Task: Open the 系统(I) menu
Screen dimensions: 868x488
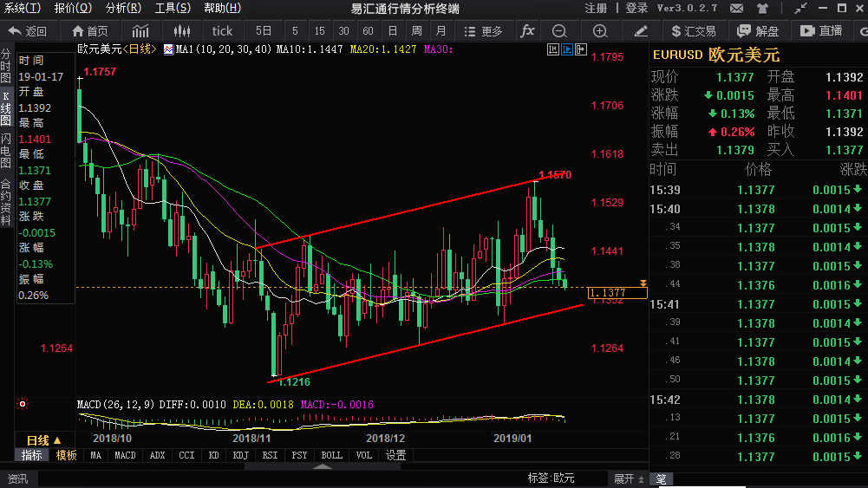Action: coord(23,8)
